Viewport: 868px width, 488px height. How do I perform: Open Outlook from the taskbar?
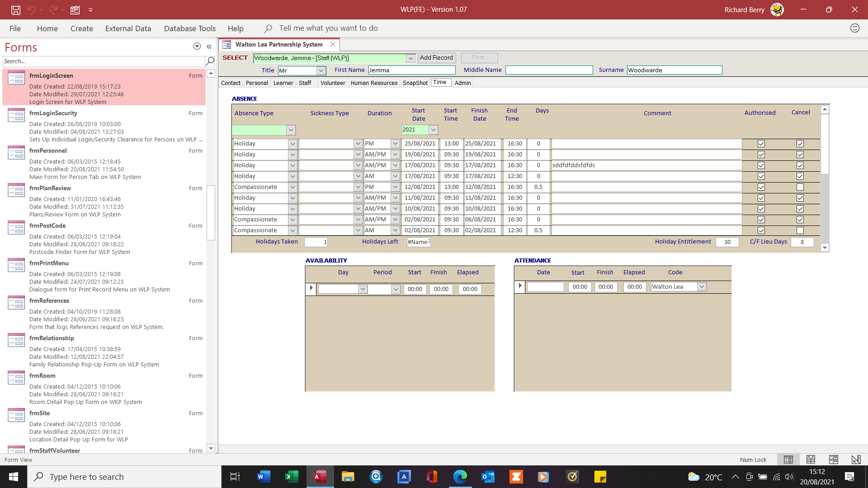[x=488, y=477]
